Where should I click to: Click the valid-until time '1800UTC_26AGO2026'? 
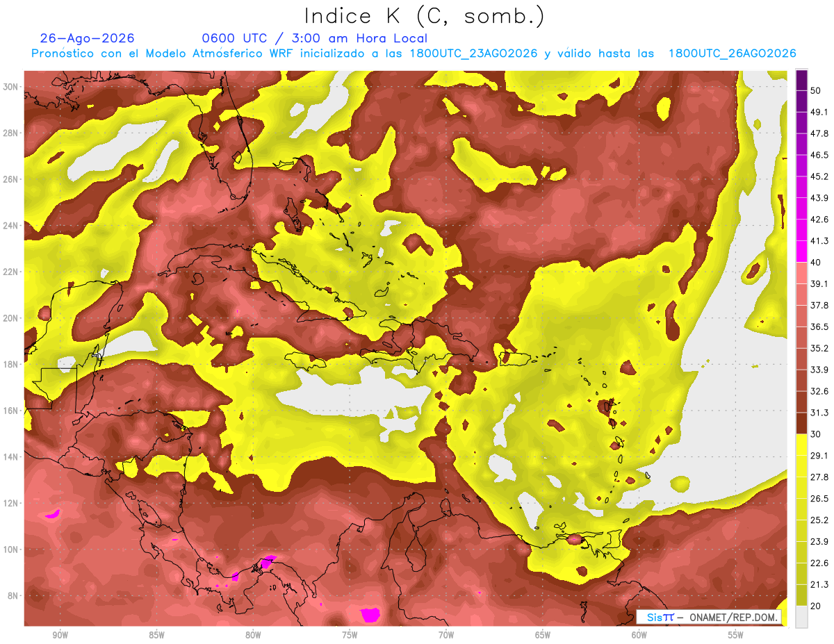pos(732,53)
